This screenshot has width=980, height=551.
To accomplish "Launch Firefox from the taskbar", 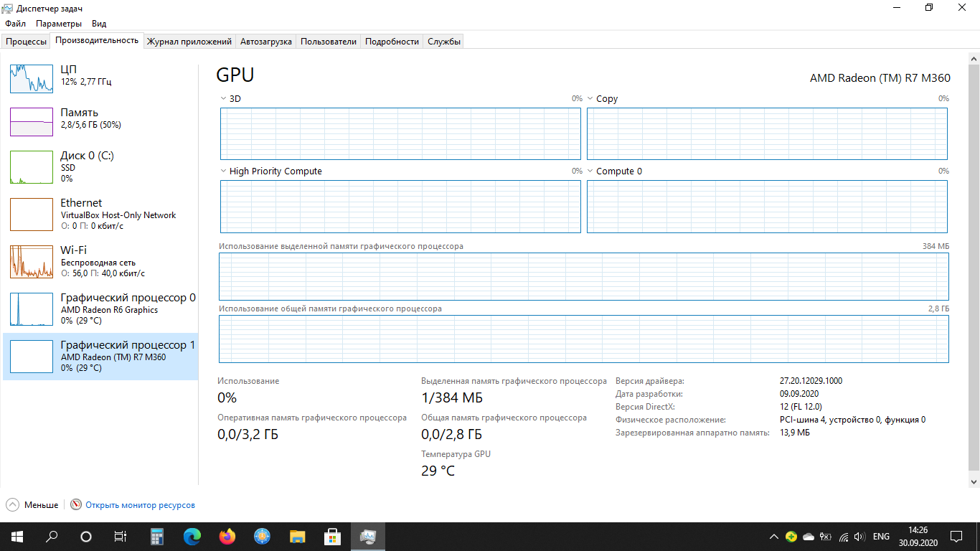I will pos(227,536).
